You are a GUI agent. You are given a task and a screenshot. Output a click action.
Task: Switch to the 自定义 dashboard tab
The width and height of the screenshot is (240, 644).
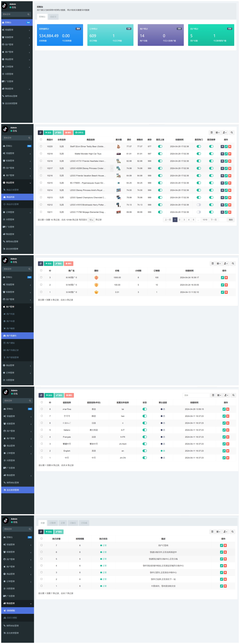tap(53, 17)
